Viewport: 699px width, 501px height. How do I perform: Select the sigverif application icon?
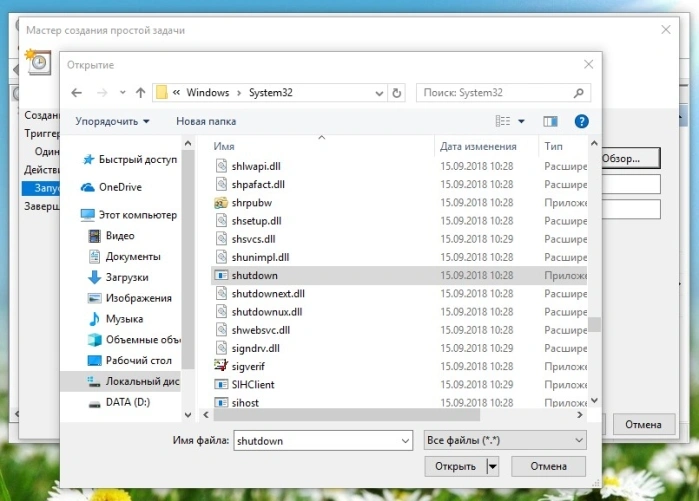221,366
